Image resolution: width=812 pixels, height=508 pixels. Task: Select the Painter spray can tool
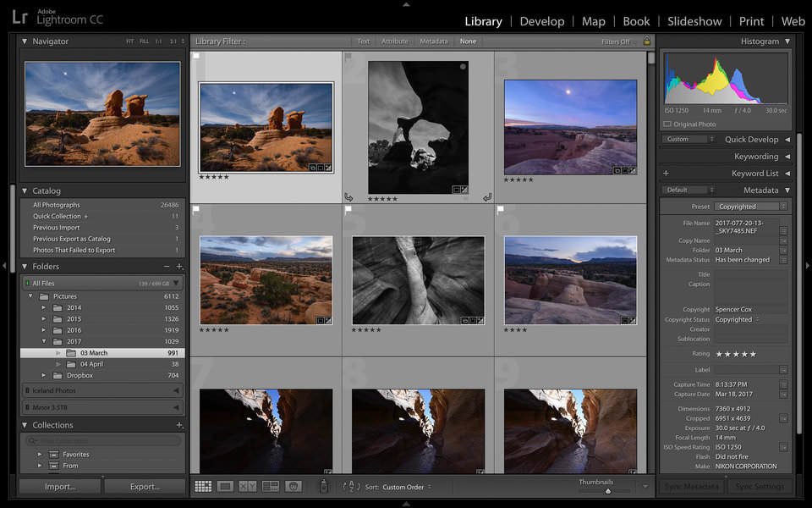pyautogui.click(x=324, y=486)
